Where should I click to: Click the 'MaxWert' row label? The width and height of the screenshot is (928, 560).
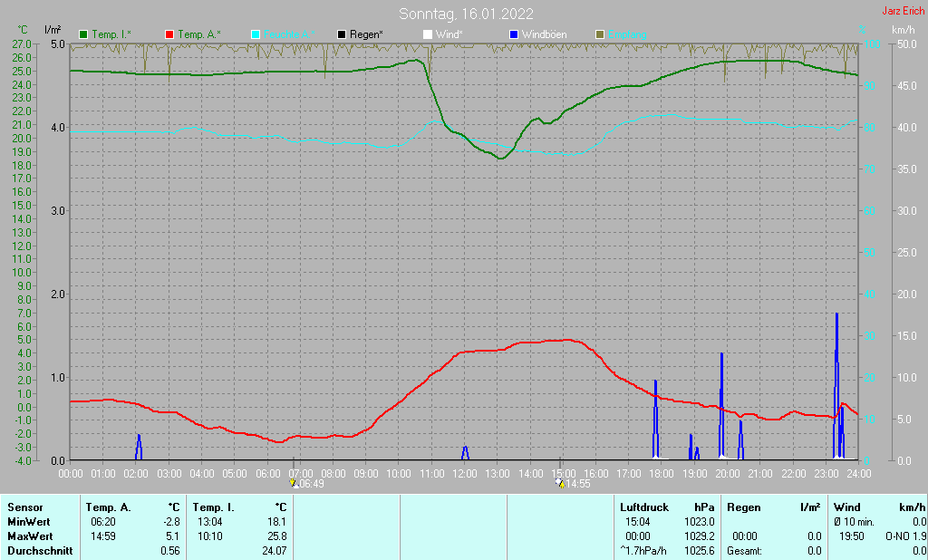30,536
